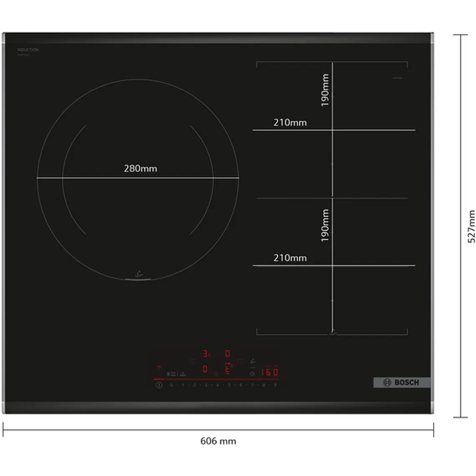476x476 pixels.
Task: Open the timer using the clock icon
Action: [x=252, y=374]
